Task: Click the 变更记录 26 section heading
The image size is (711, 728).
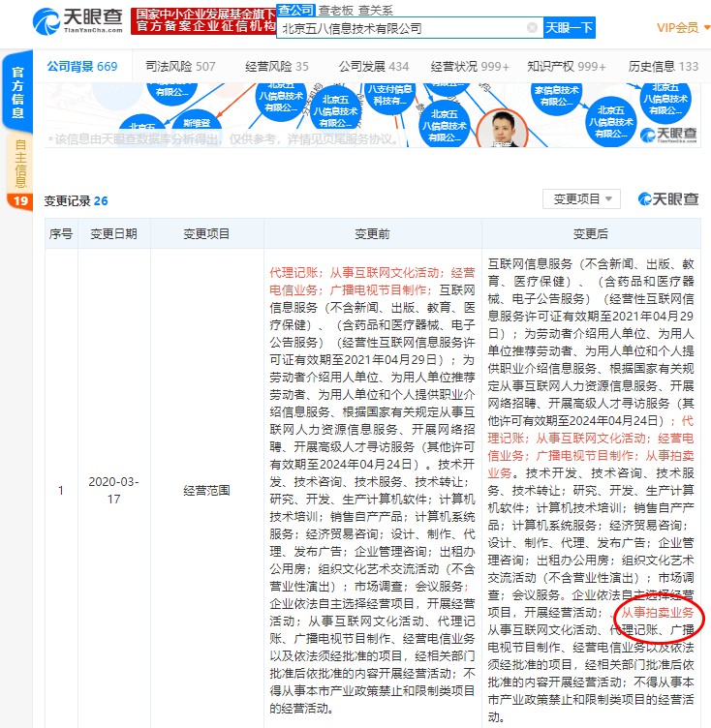Action: point(76,201)
